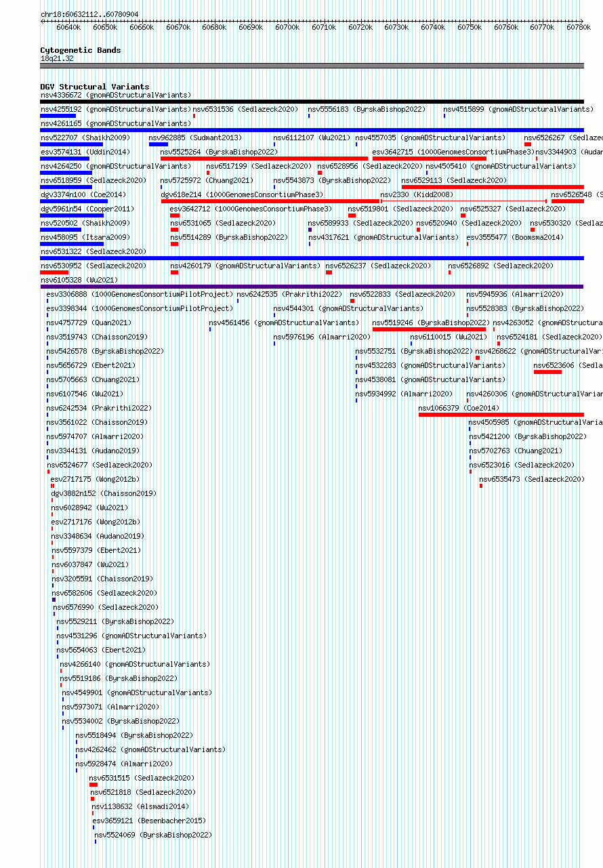Image resolution: width=603 pixels, height=868 pixels.
Task: Open variant esv3574131 (Uddin2014)
Action: (85, 152)
